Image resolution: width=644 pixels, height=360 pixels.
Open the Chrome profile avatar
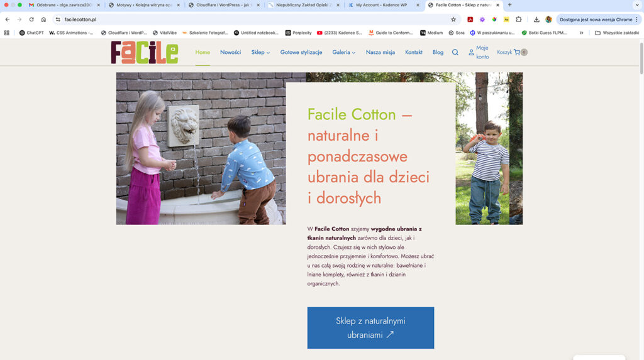548,19
